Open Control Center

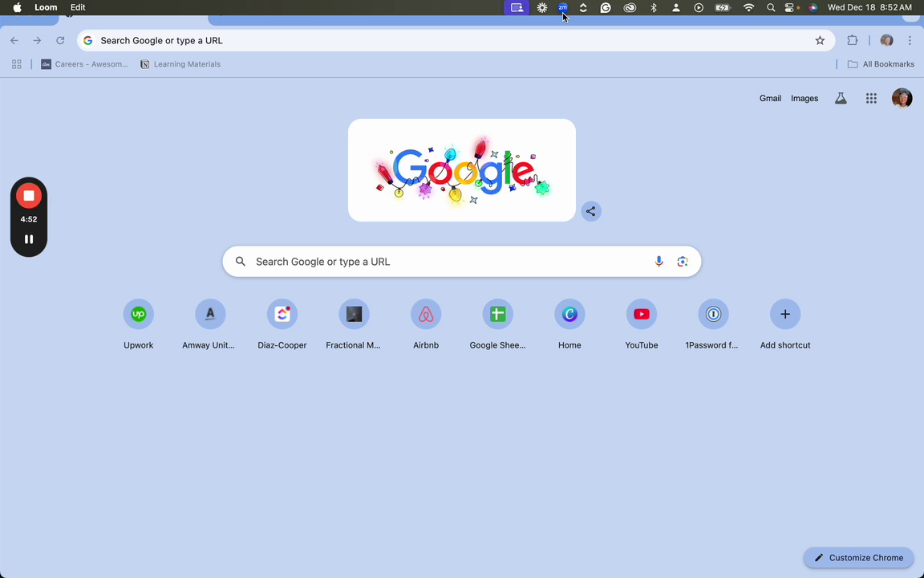point(789,8)
